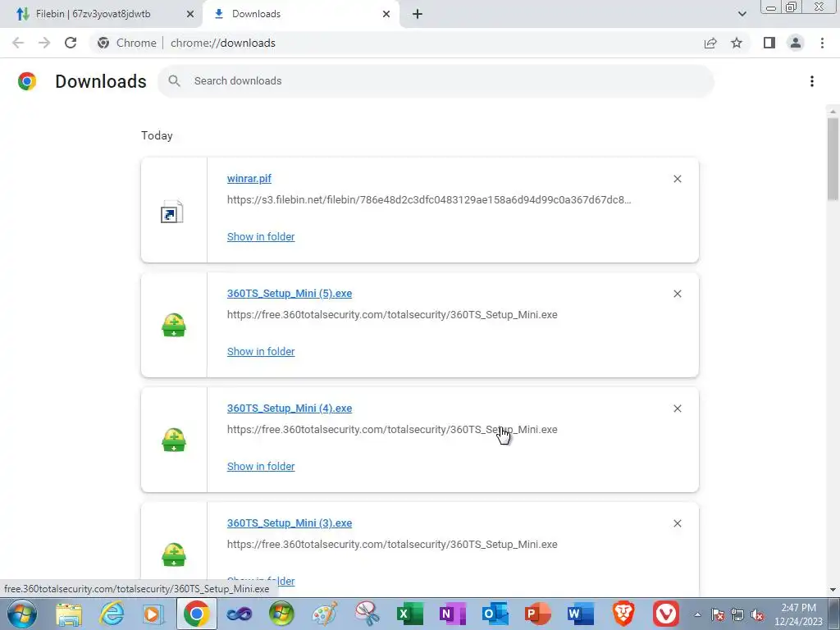This screenshot has height=630, width=840.
Task: Close the Filebin tab
Action: coord(190,14)
